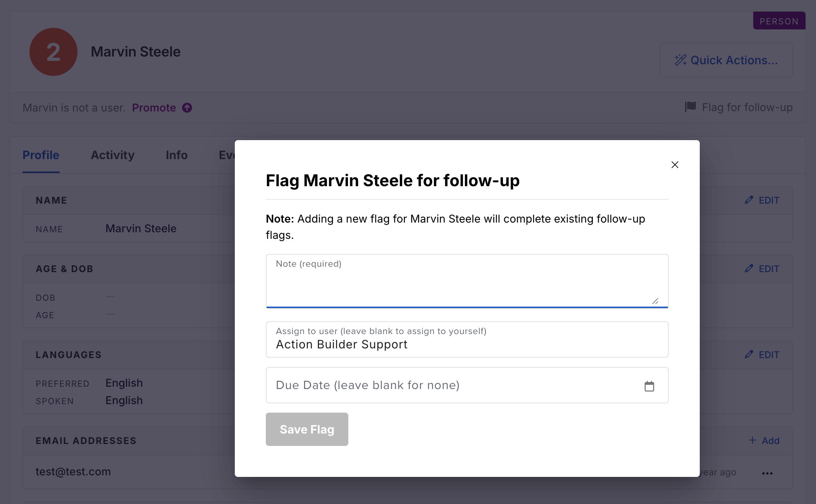Click the Promote arrow icon
The height and width of the screenshot is (504, 816).
[x=187, y=108]
